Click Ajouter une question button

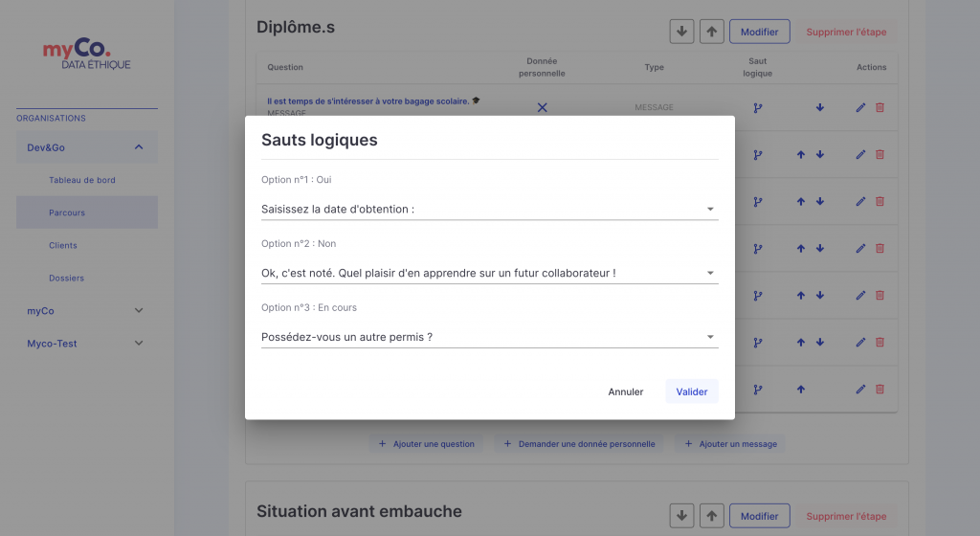tap(426, 444)
